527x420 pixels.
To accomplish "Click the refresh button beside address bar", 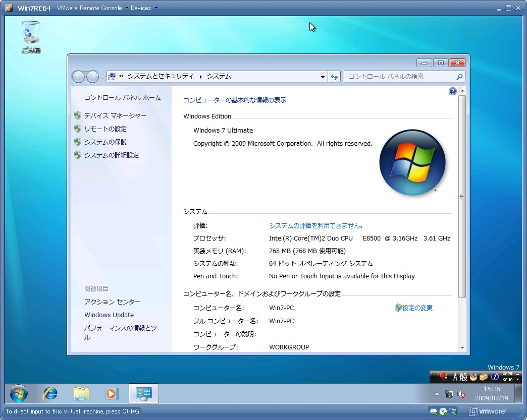I will coord(334,77).
